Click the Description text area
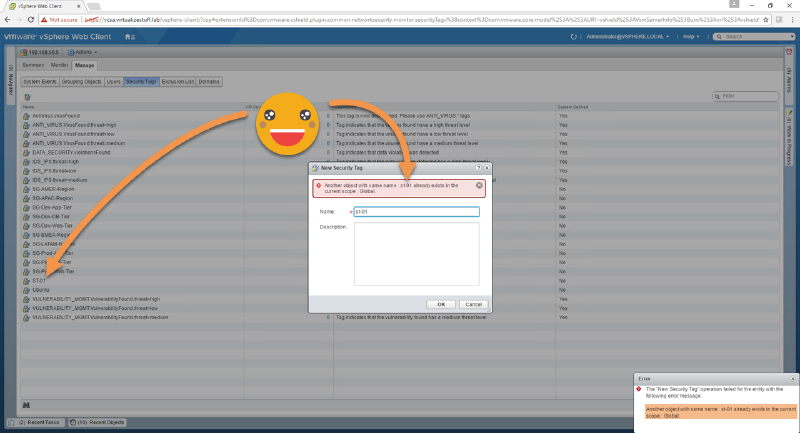This screenshot has height=433, width=800. coord(416,254)
